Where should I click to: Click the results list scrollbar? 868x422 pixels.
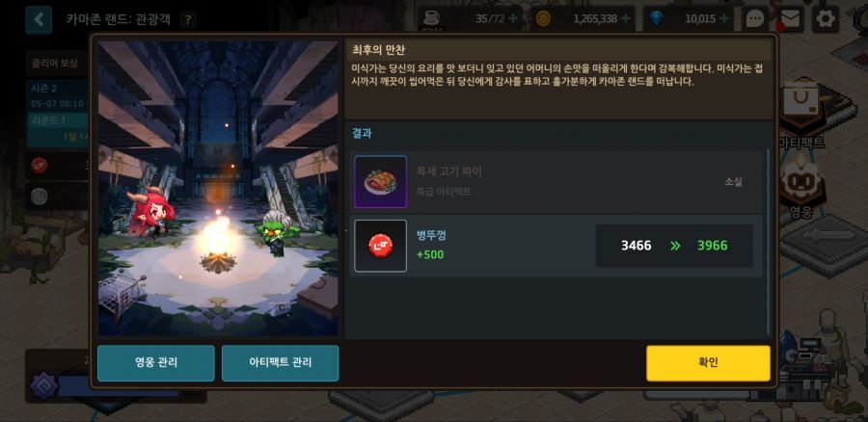768,242
